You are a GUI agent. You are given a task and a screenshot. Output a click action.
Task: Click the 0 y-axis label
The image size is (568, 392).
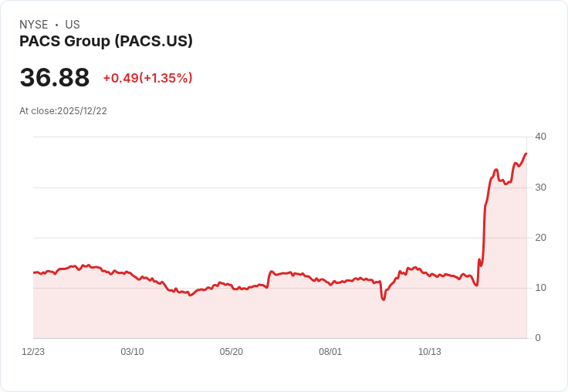point(538,338)
